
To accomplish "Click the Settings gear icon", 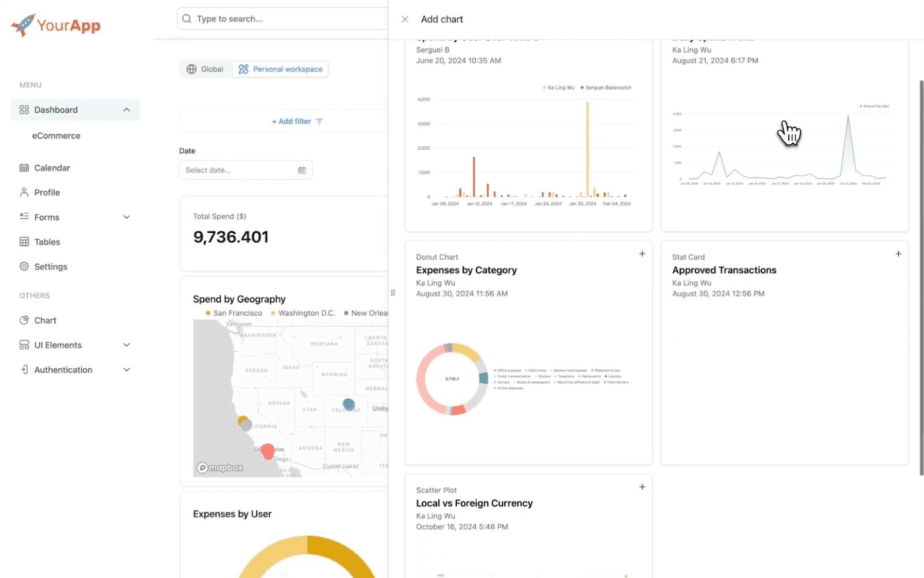I will click(24, 266).
